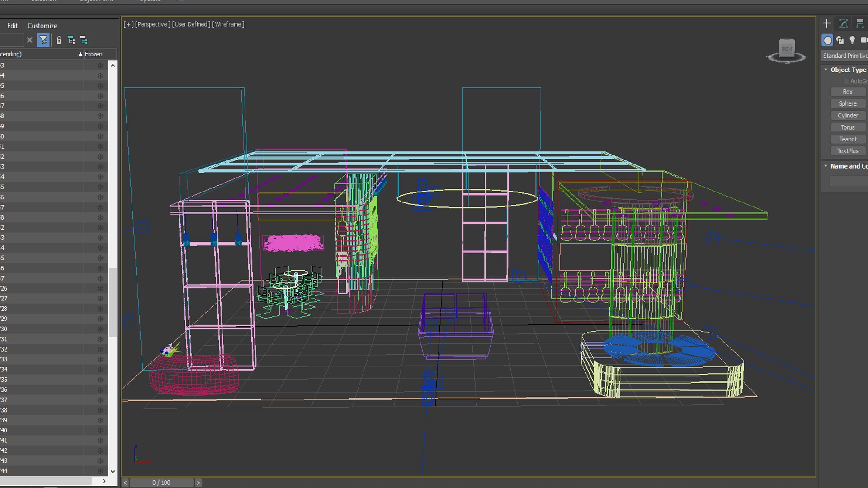Open the Hierarchy panel tab
The height and width of the screenshot is (488, 868).
pyautogui.click(x=860, y=23)
